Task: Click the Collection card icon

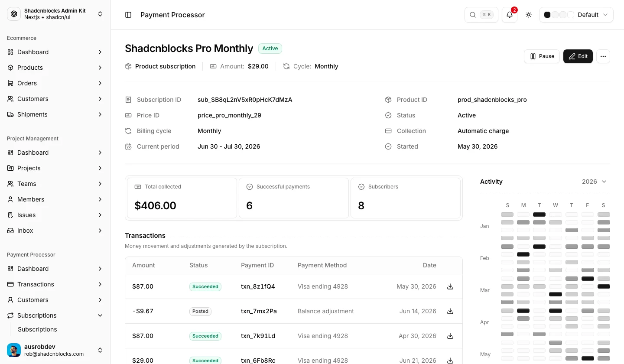Action: [388, 131]
